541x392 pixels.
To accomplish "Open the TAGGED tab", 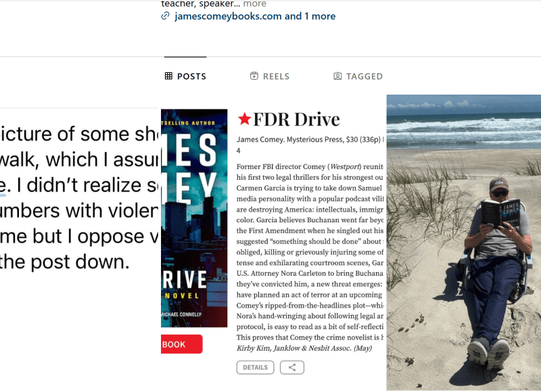I will tap(358, 76).
